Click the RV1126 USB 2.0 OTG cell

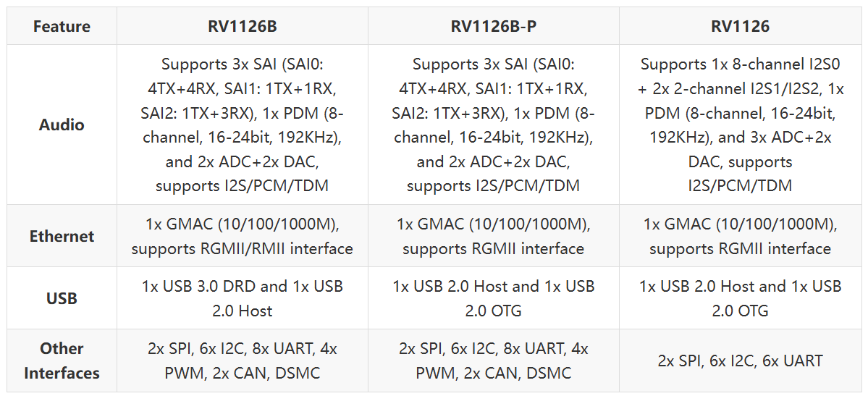point(740,298)
